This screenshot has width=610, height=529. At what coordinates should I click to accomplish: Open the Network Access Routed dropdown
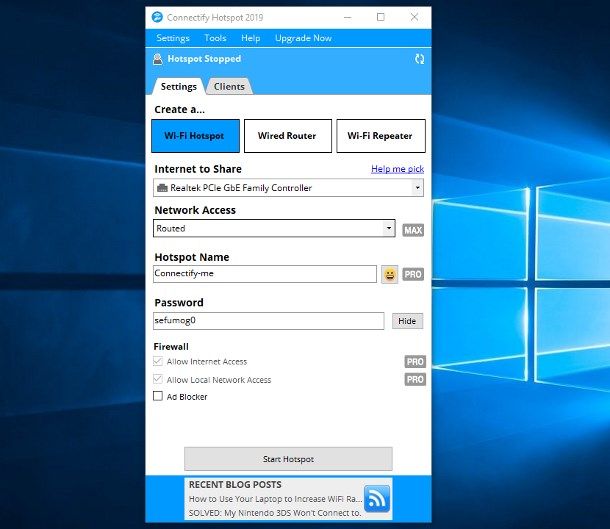coord(389,228)
